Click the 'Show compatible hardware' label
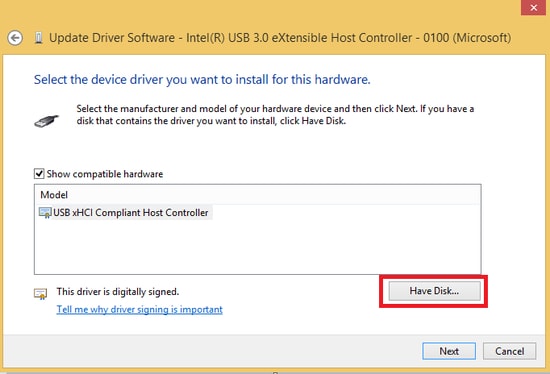Viewport: 550px width, 374px height. 105,174
